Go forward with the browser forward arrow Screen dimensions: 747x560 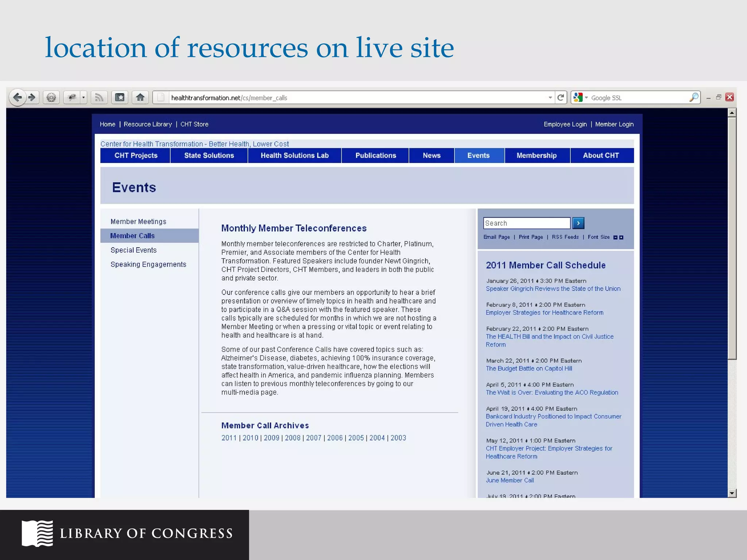[32, 97]
